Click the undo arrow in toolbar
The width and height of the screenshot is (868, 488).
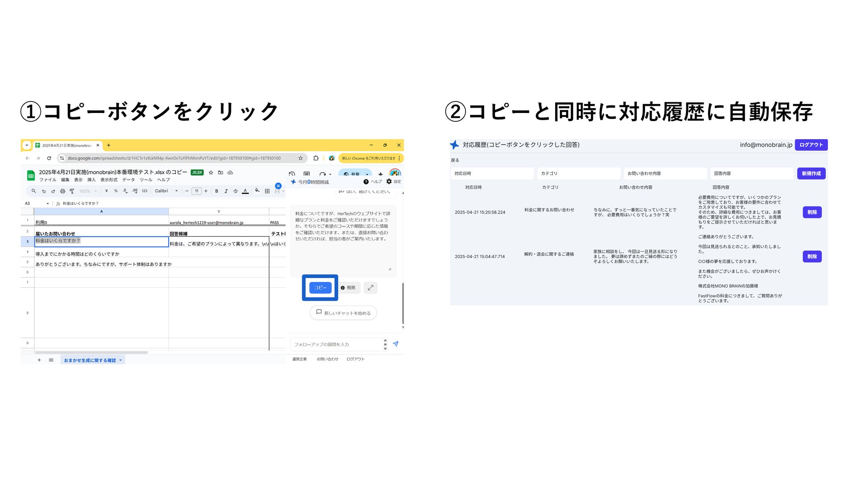tap(44, 191)
